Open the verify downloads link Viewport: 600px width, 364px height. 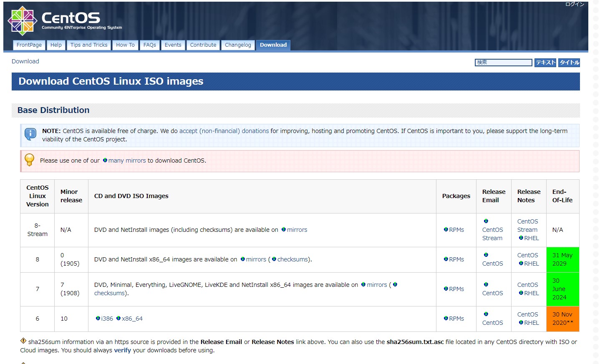pos(123,350)
